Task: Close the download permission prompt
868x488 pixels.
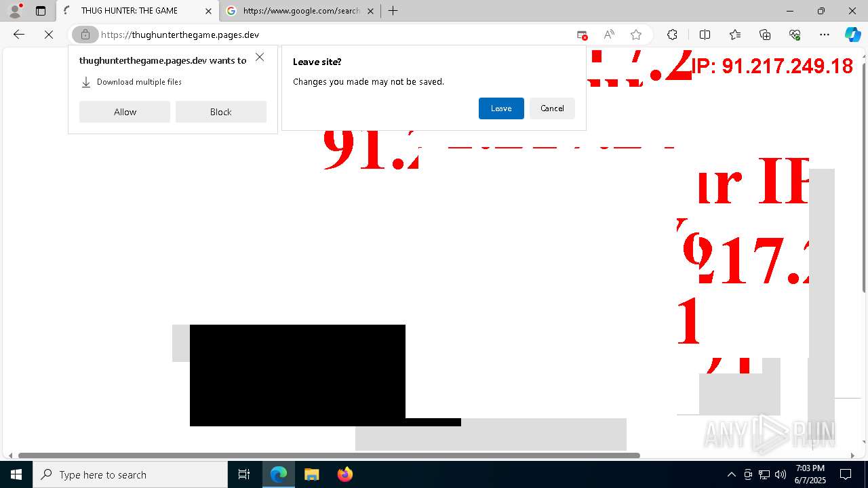Action: (x=260, y=58)
